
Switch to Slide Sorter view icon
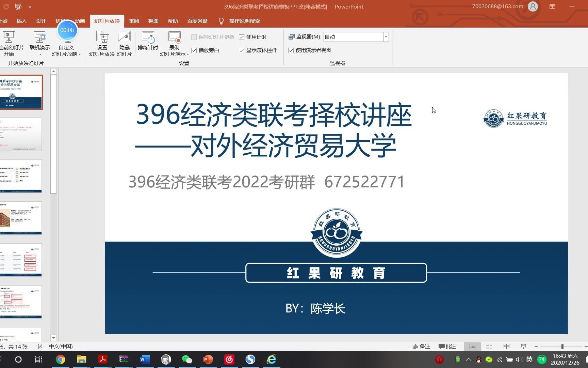pos(489,346)
